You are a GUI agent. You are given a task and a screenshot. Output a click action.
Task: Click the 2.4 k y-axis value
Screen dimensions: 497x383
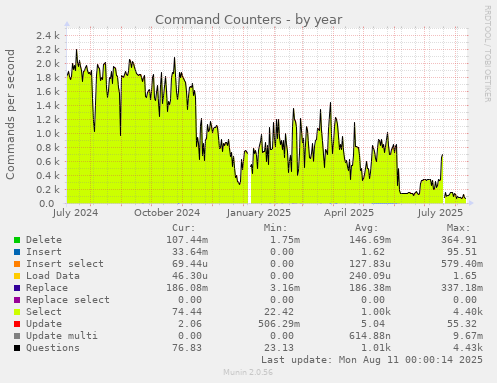tap(48, 35)
